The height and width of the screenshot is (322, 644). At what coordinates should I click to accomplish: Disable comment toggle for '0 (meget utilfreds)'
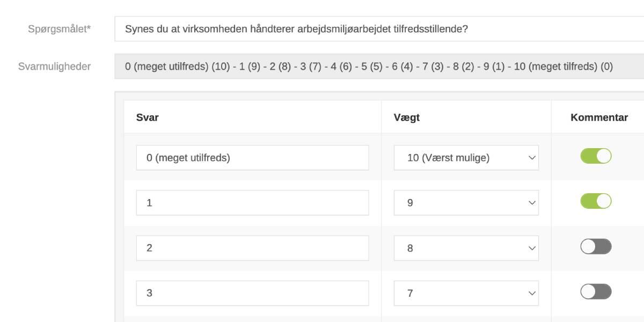pos(596,156)
